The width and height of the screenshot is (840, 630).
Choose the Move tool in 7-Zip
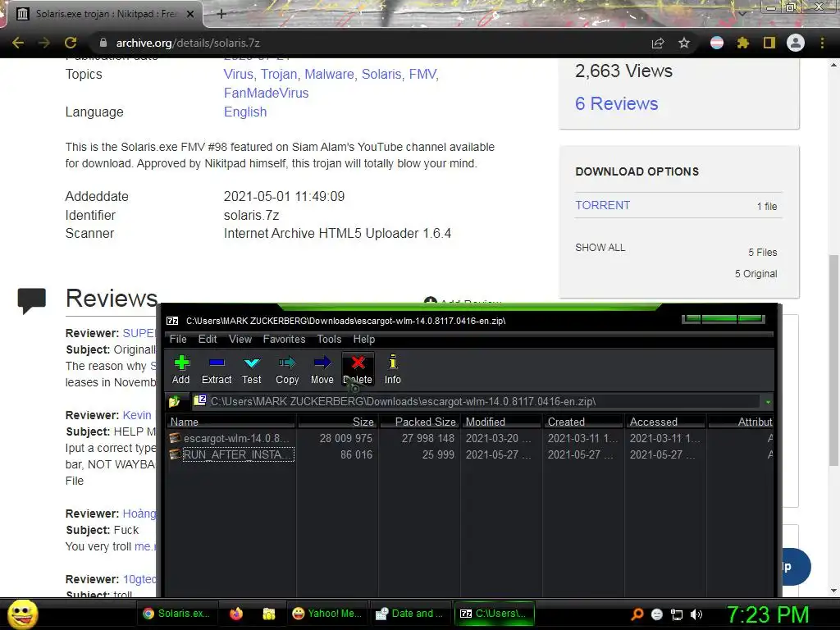tap(322, 370)
